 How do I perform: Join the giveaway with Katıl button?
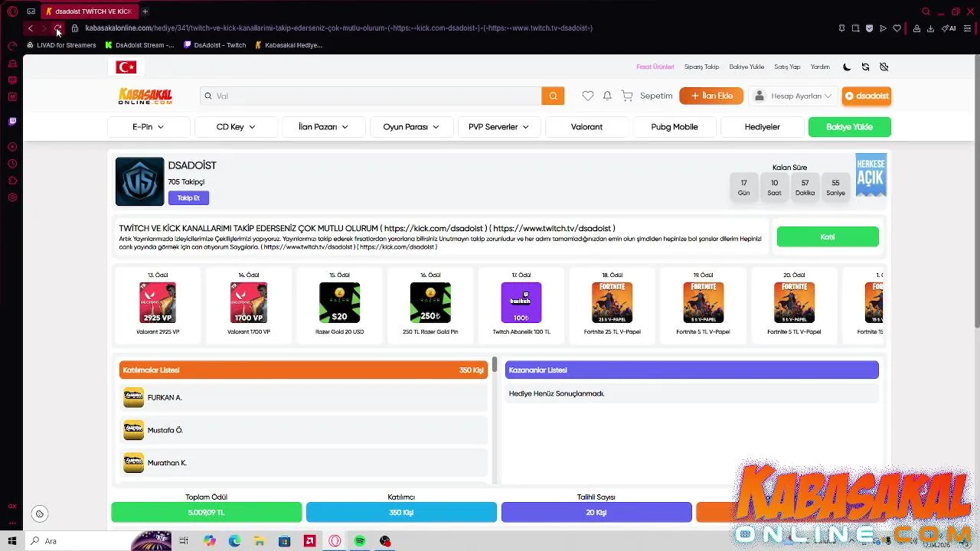tap(828, 237)
